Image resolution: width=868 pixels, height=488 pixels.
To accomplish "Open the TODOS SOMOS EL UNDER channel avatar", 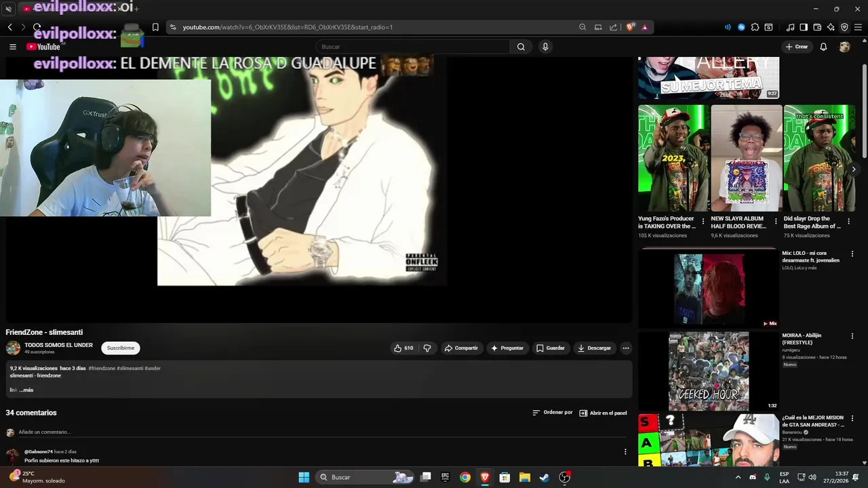I will coord(13,348).
